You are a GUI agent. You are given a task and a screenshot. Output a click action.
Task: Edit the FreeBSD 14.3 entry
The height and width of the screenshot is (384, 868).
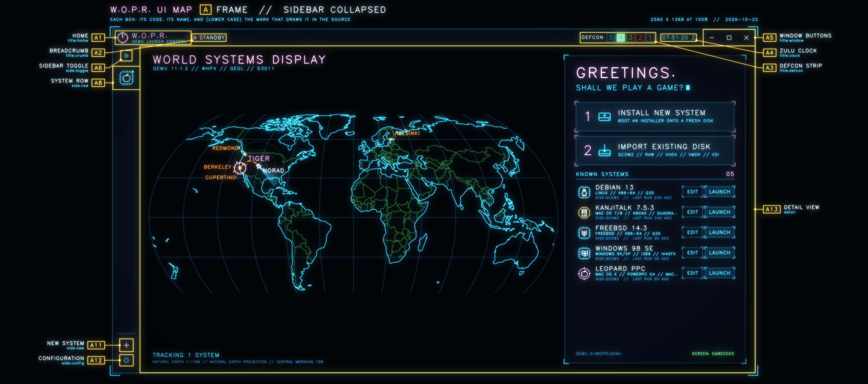click(x=692, y=232)
